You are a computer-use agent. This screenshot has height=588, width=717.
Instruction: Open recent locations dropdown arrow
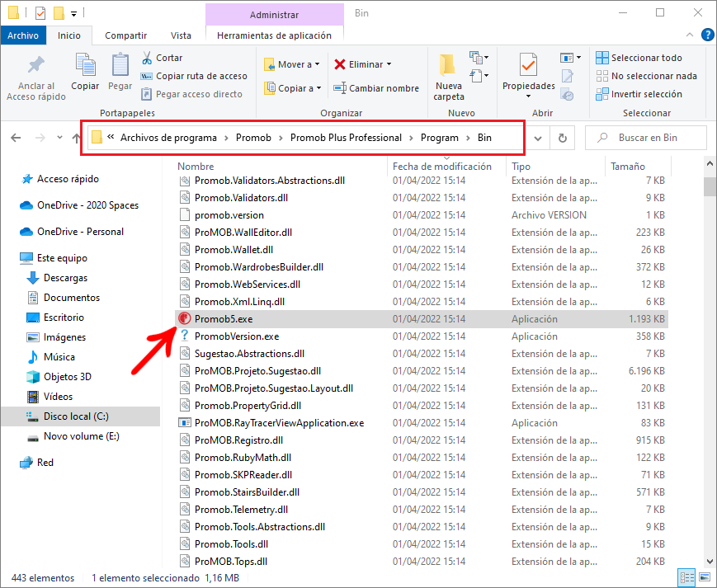pos(59,138)
